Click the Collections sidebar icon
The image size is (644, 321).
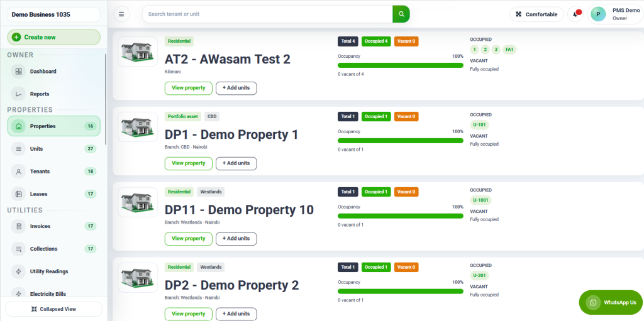[18, 249]
